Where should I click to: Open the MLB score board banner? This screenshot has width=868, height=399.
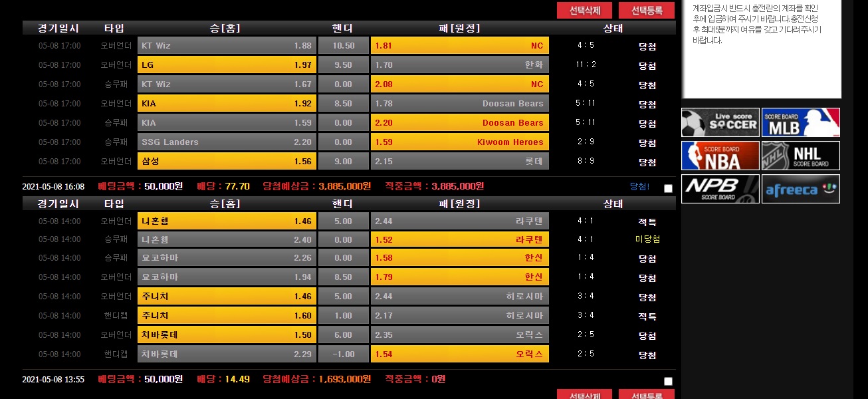coord(800,122)
